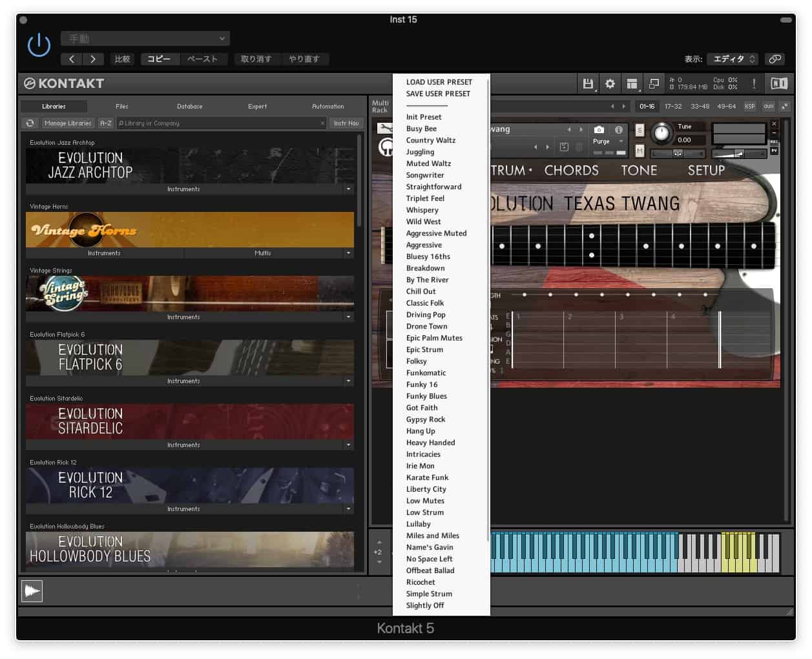Go to next plugin preset arrow
Viewport: 812px width, 659px height.
[93, 59]
